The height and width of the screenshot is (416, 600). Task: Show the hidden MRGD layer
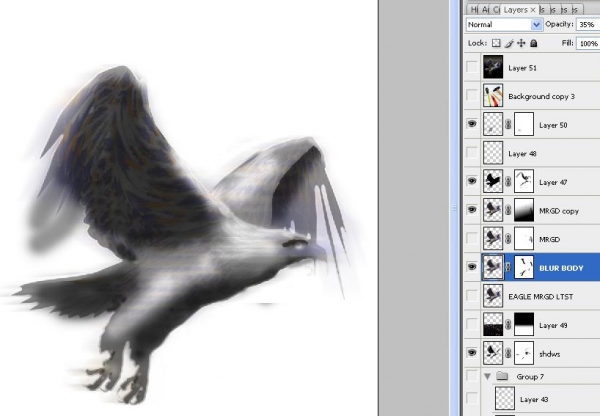coord(472,239)
